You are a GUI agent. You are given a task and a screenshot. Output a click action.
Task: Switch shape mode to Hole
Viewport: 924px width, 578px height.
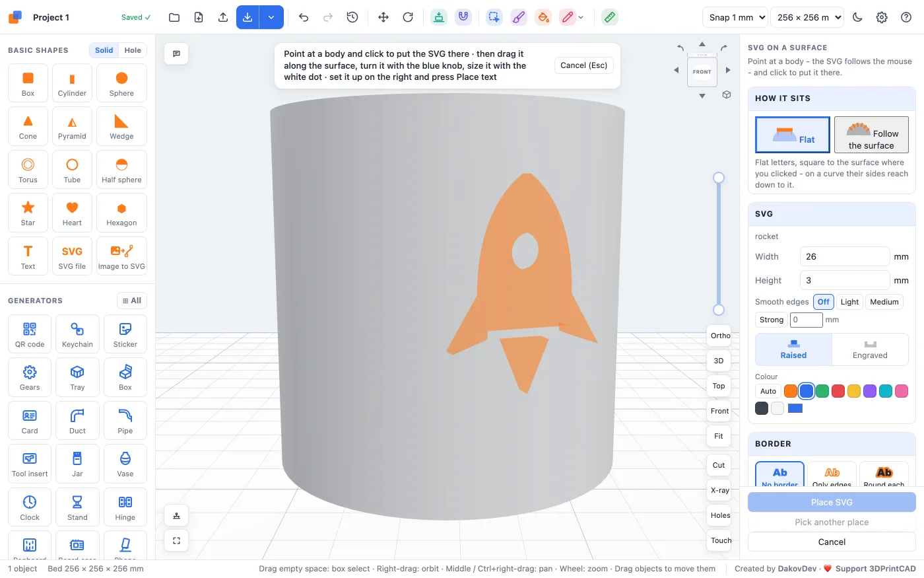[x=133, y=50]
